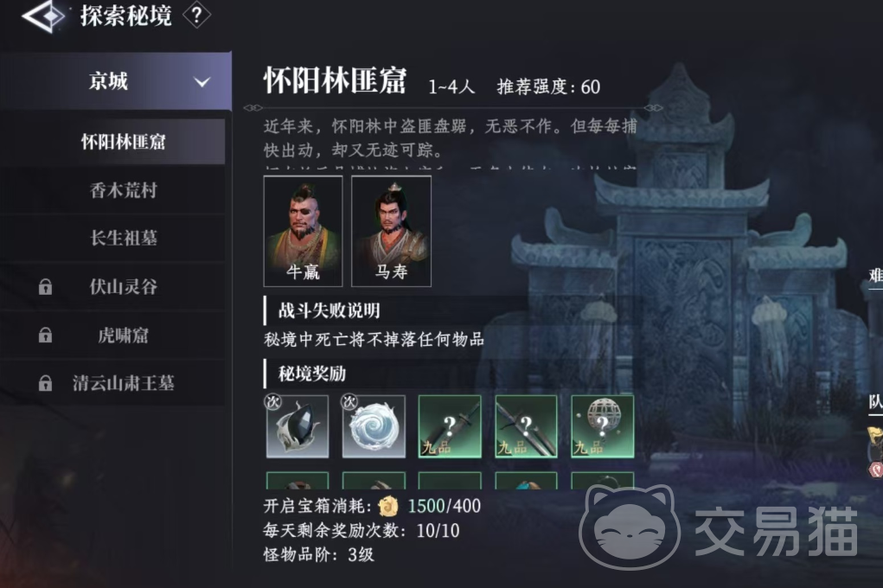Click the lock icon beside 伏山灵谷

[45, 287]
